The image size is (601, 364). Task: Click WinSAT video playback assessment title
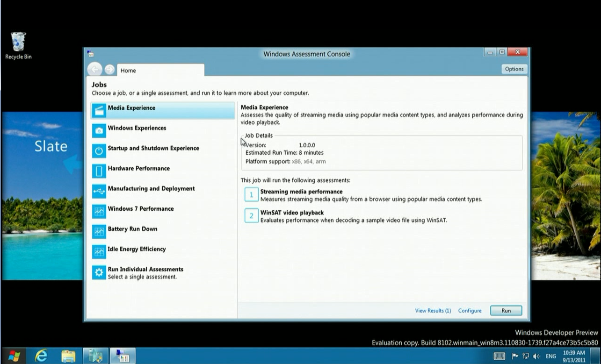tap(292, 213)
